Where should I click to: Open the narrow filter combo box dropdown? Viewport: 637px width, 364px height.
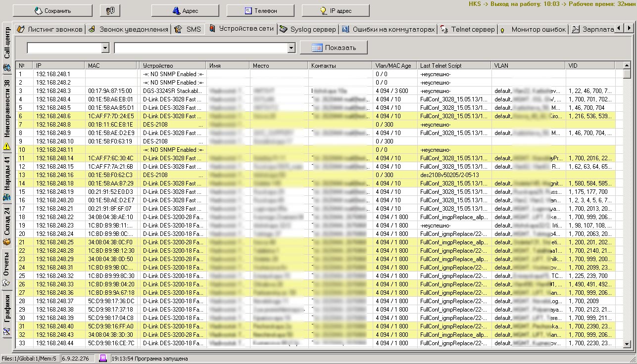click(x=105, y=48)
